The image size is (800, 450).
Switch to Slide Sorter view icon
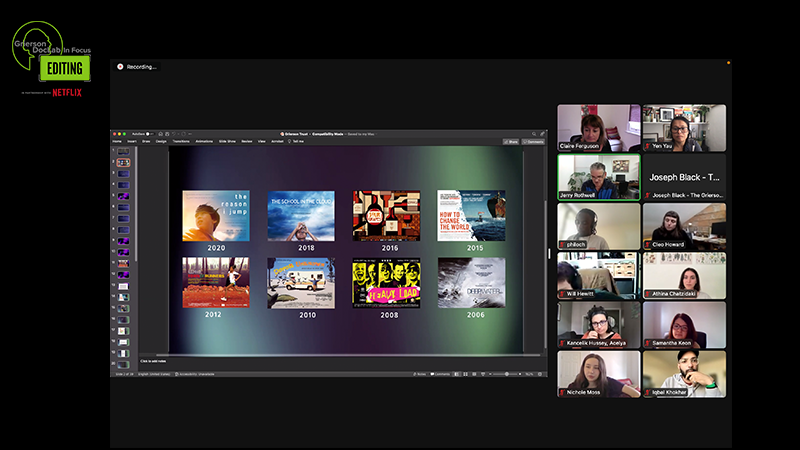point(465,374)
